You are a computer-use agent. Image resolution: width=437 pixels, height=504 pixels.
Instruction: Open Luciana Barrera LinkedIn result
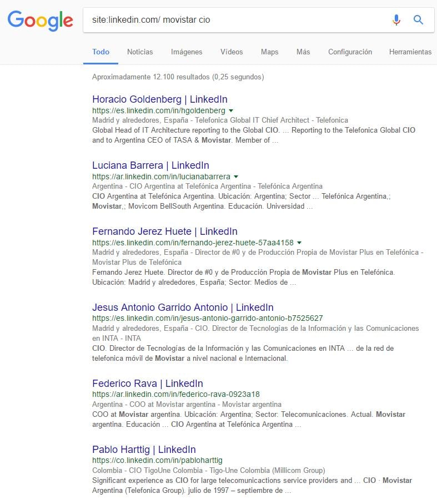pyautogui.click(x=150, y=165)
